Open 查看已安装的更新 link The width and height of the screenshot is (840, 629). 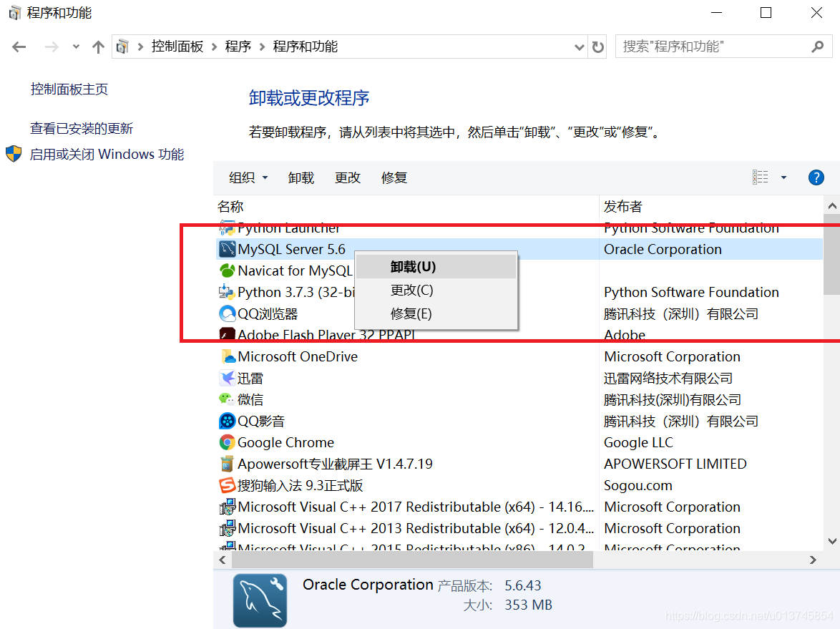pos(82,129)
